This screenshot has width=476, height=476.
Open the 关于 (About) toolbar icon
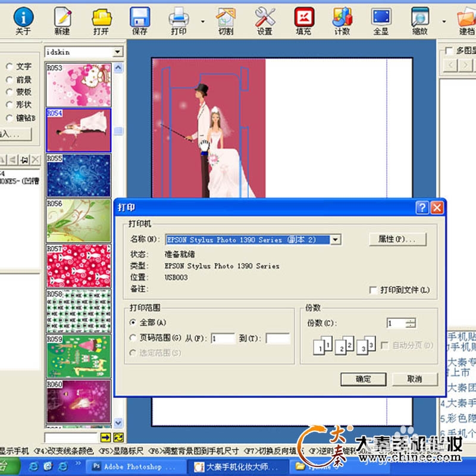[x=23, y=21]
